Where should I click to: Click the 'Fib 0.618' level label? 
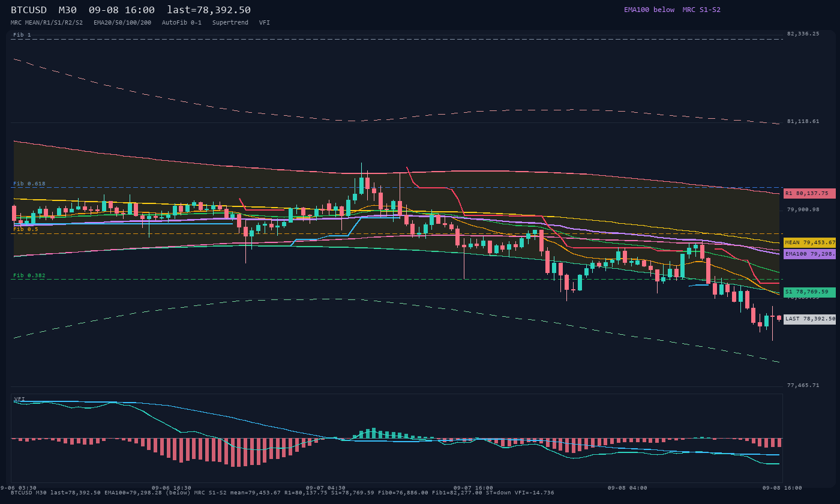point(29,184)
